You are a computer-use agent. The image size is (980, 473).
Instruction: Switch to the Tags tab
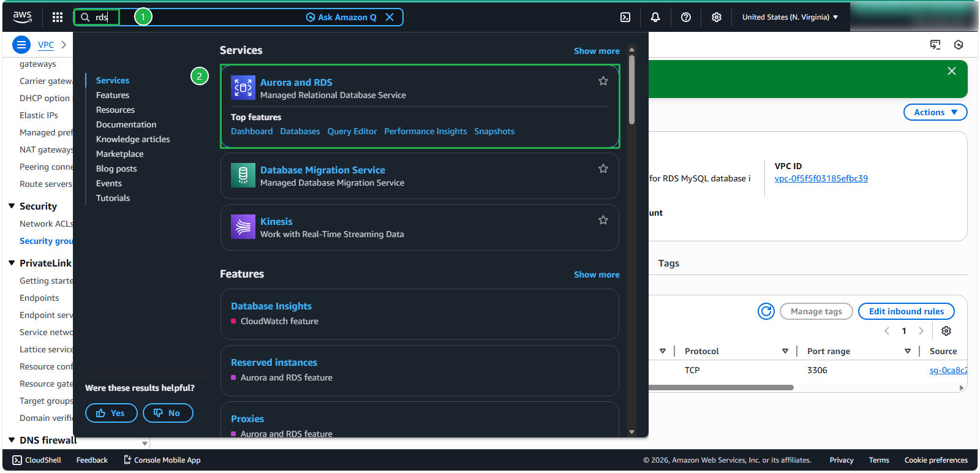point(669,263)
